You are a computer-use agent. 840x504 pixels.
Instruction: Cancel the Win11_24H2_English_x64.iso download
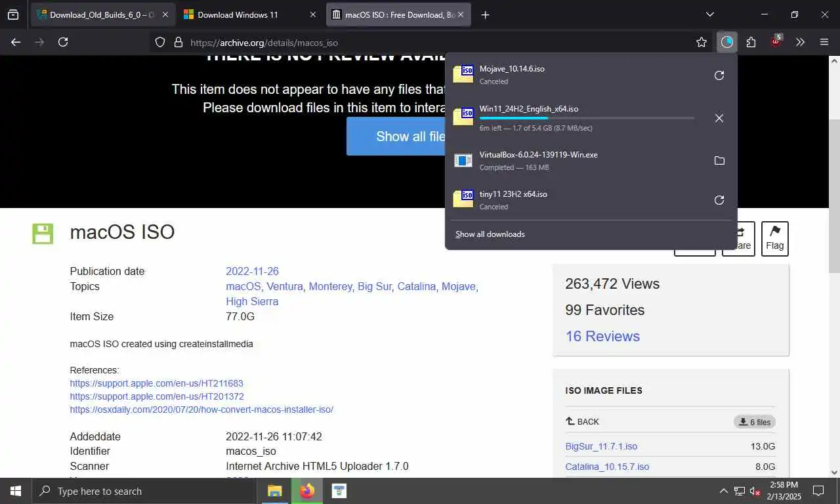coord(719,118)
